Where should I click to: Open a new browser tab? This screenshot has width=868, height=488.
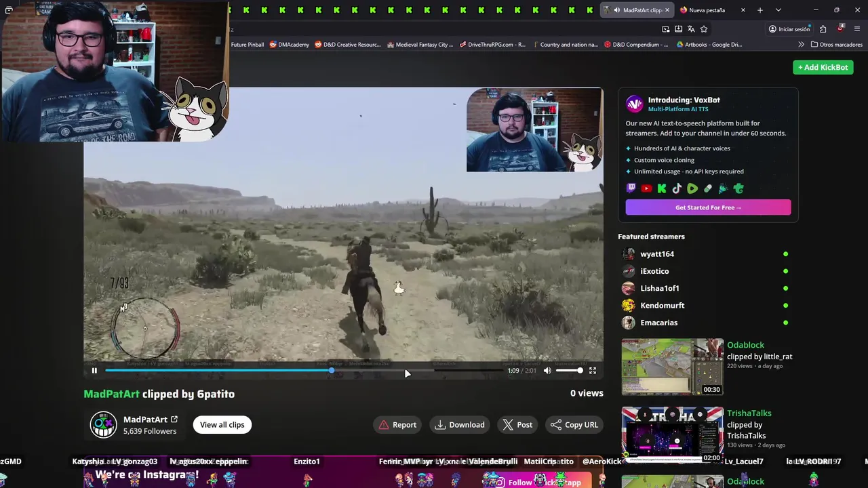coord(760,10)
